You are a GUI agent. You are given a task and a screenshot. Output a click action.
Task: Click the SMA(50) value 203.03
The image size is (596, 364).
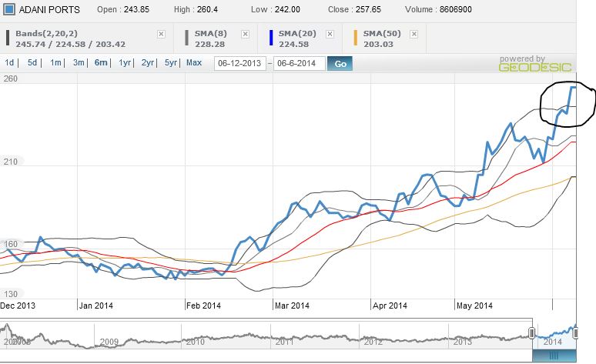coord(378,44)
